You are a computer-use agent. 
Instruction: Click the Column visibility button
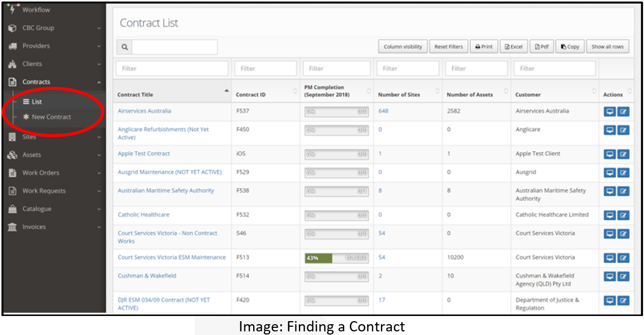(403, 47)
